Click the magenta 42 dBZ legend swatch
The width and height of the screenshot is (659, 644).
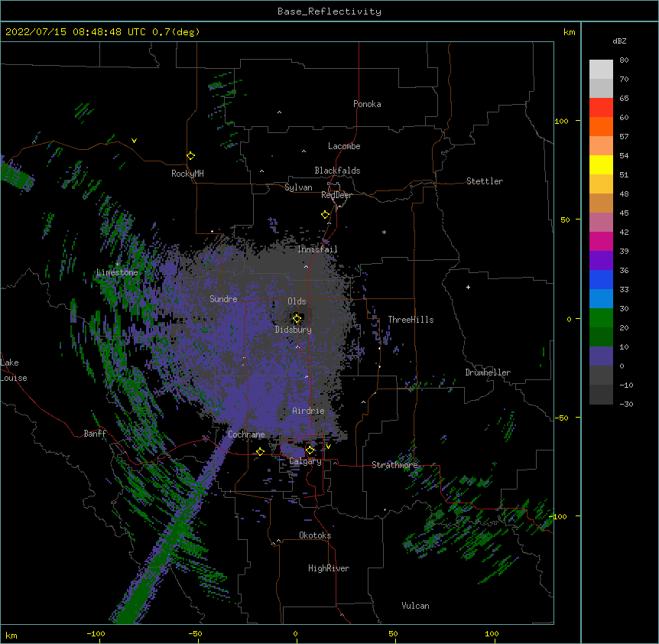601,241
